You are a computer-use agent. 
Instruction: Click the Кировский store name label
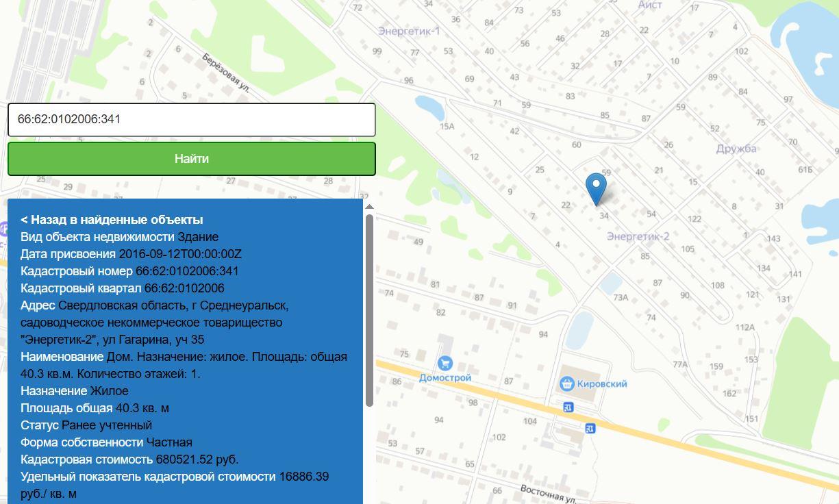[603, 383]
